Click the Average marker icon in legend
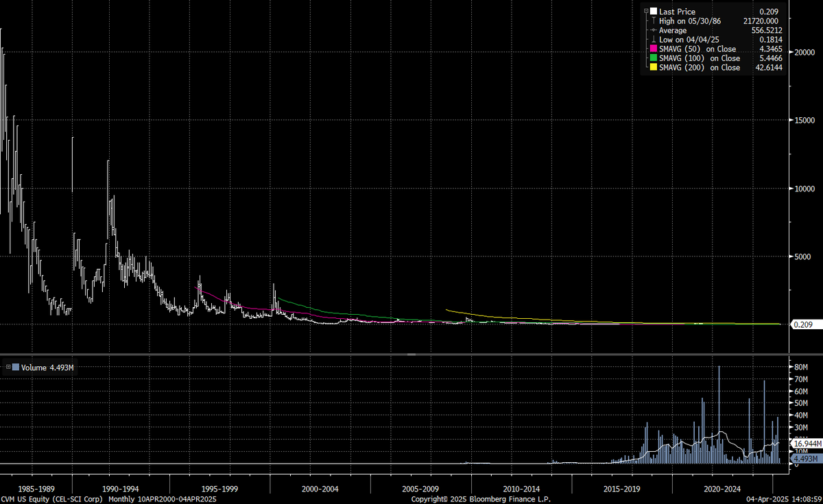This screenshot has height=504, width=823. 654,30
